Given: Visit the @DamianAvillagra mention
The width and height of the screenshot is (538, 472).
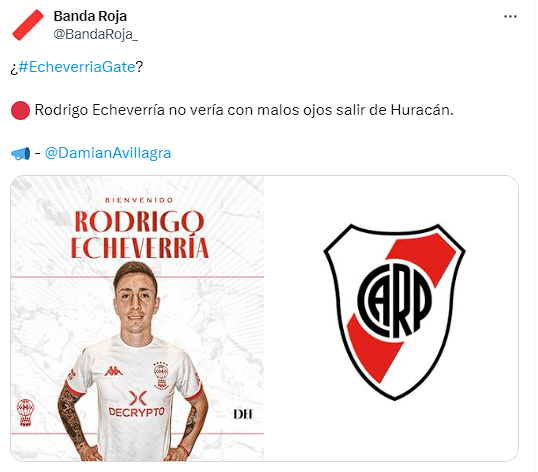Looking at the screenshot, I should [x=108, y=153].
